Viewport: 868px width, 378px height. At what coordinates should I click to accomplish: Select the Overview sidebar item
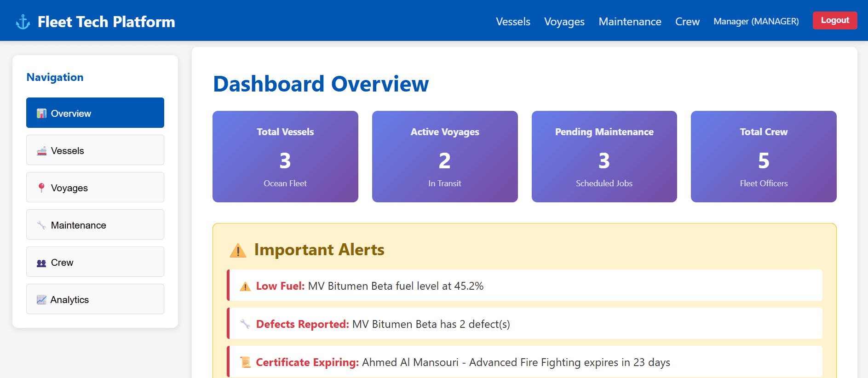(95, 113)
